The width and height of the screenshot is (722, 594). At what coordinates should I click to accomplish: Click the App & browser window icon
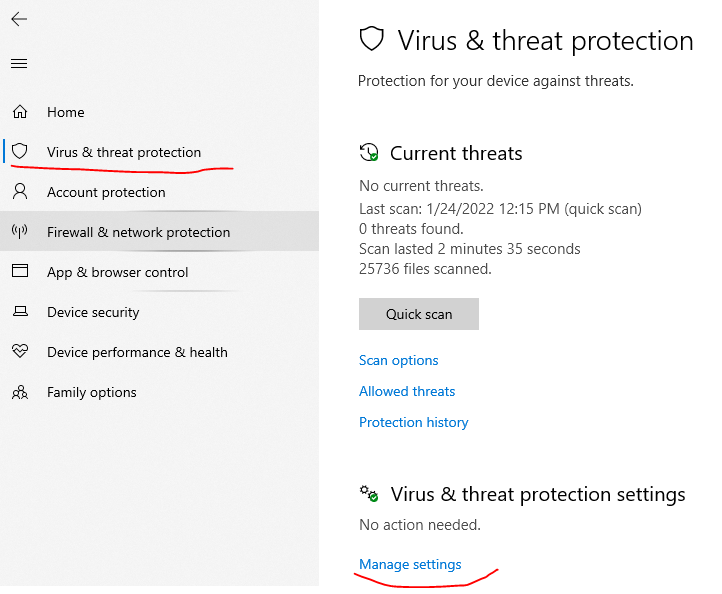tap(20, 271)
